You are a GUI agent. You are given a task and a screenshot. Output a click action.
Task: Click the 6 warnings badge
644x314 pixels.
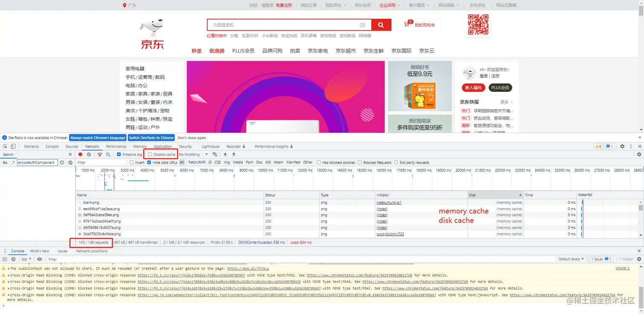[598, 146]
